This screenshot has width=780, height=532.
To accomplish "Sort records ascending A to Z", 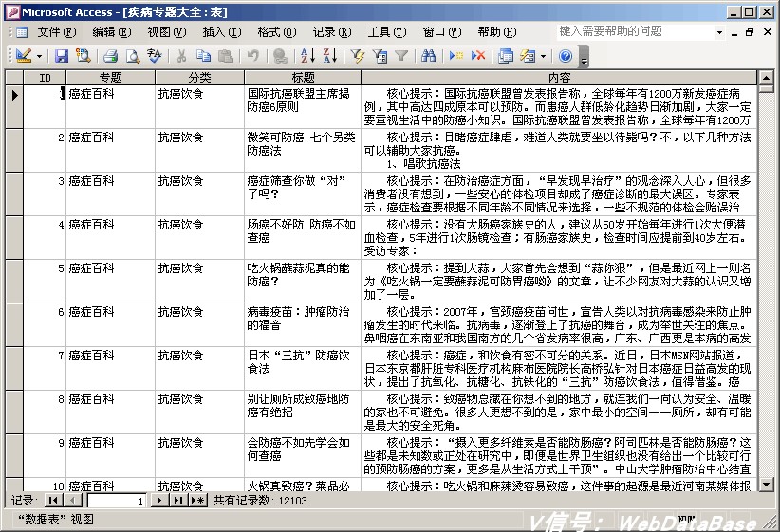I will point(308,56).
